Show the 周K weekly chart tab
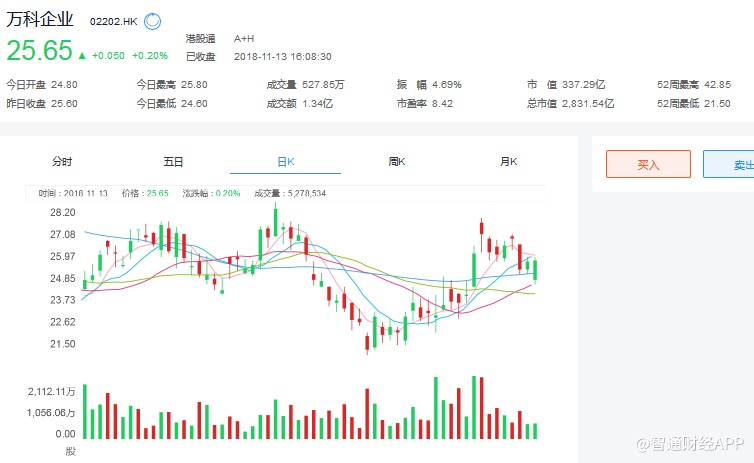The image size is (754, 463). click(396, 161)
